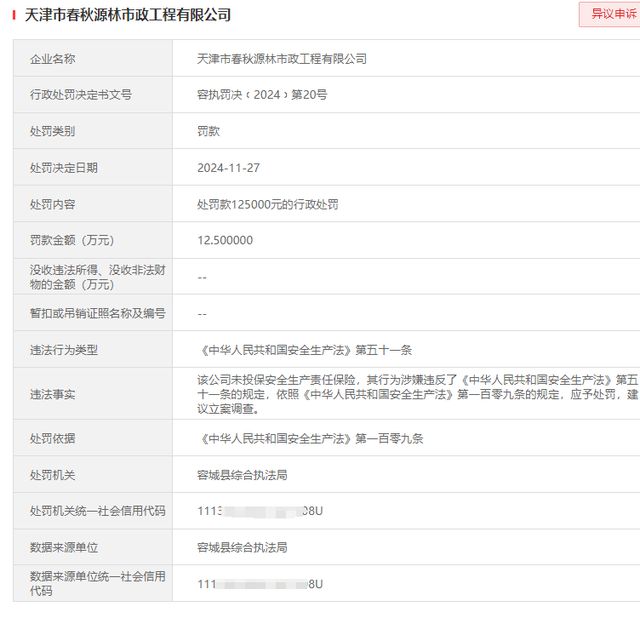
Task: Select the 违法事实 description paragraph
Action: point(418,394)
